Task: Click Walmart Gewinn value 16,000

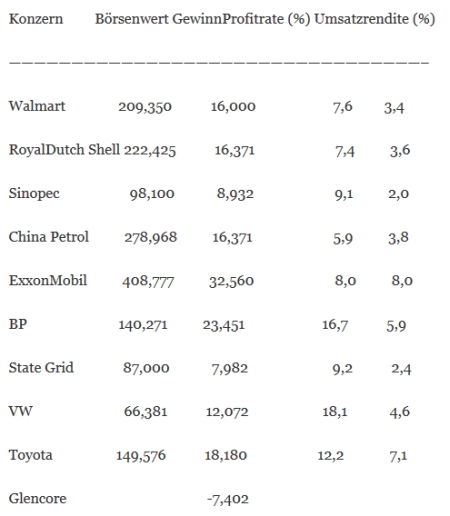Action: 233,107
